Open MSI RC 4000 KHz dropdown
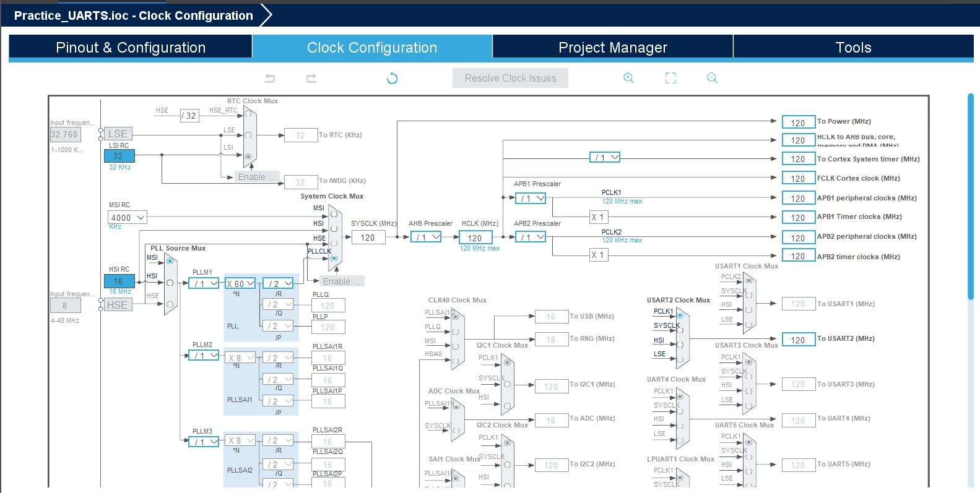The image size is (980, 493). pyautogui.click(x=128, y=217)
